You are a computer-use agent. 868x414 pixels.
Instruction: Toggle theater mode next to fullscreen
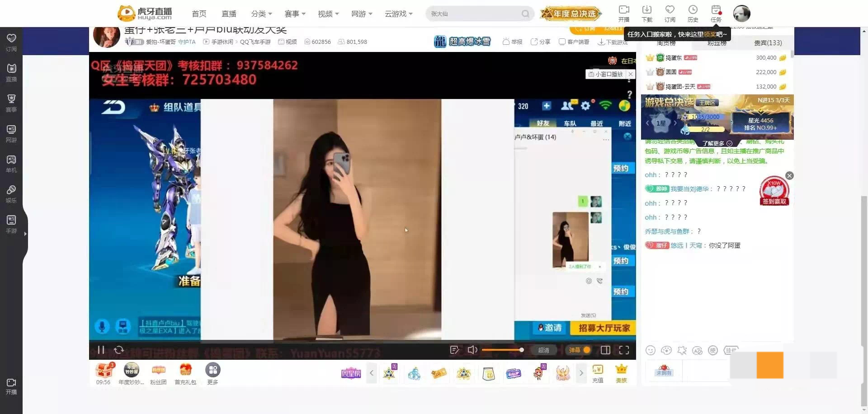tap(605, 350)
